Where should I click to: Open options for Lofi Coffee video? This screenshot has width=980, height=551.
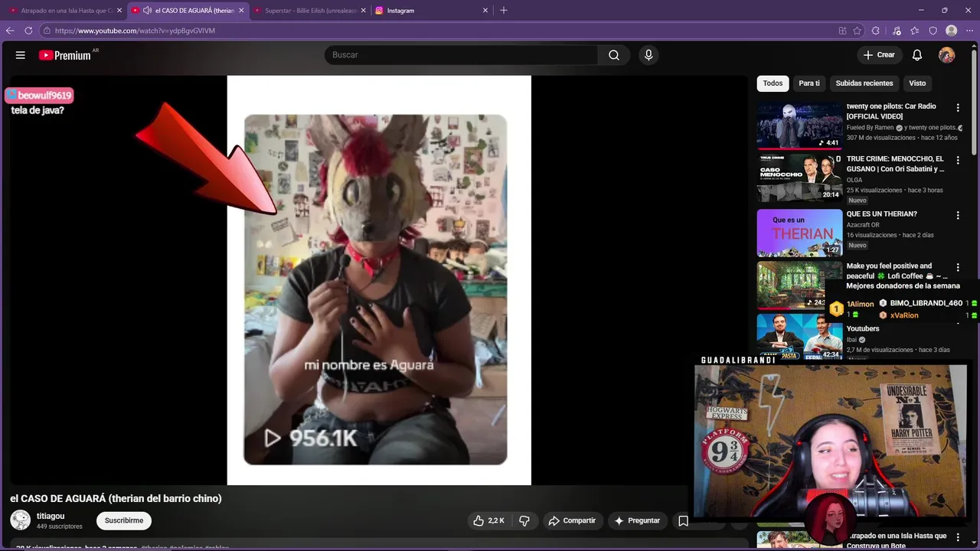click(958, 267)
